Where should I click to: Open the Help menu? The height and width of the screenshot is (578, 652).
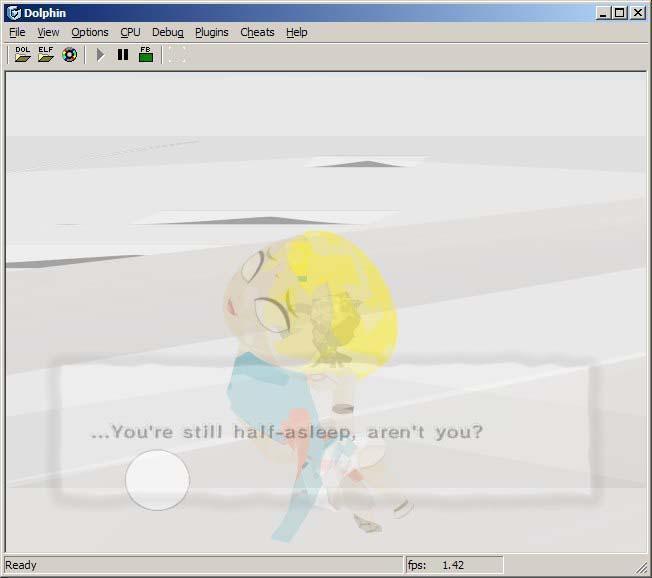coord(297,32)
